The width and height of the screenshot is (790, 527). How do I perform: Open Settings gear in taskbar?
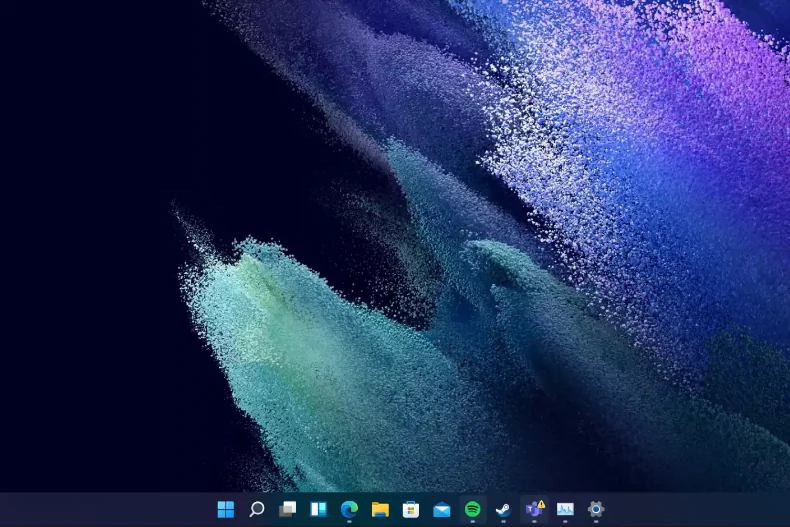click(596, 509)
